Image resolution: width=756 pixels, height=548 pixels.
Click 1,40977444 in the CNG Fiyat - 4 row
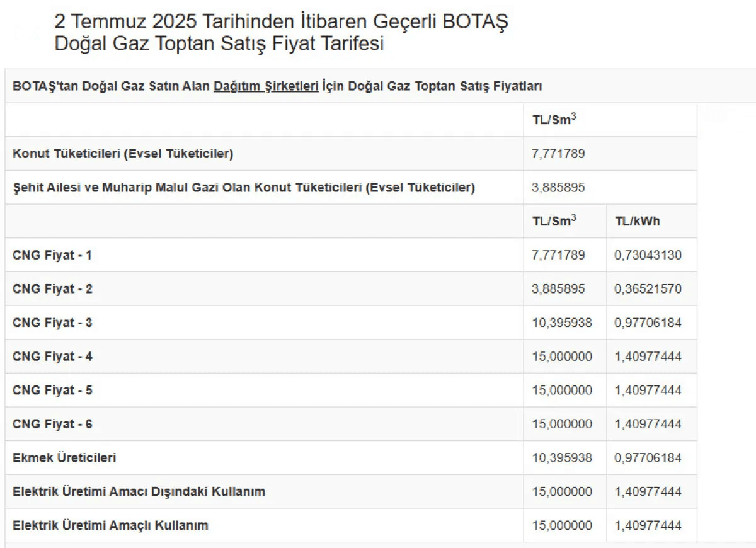648,357
